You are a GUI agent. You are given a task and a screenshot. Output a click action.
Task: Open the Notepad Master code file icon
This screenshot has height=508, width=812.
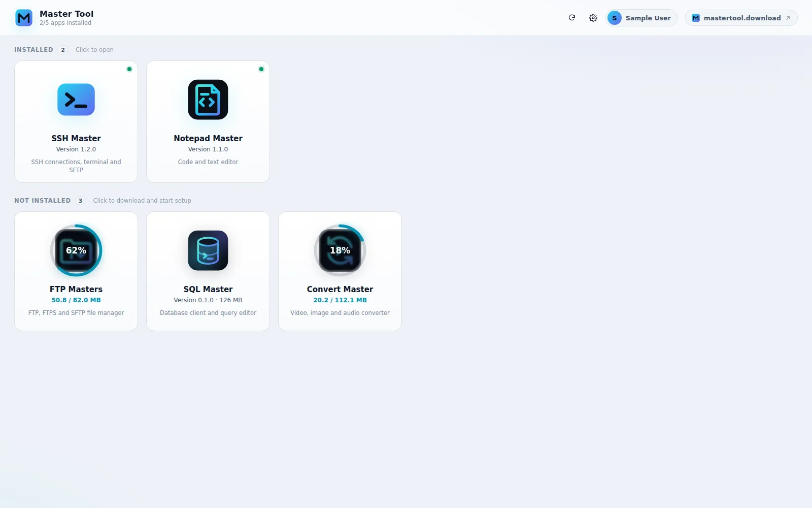208,100
